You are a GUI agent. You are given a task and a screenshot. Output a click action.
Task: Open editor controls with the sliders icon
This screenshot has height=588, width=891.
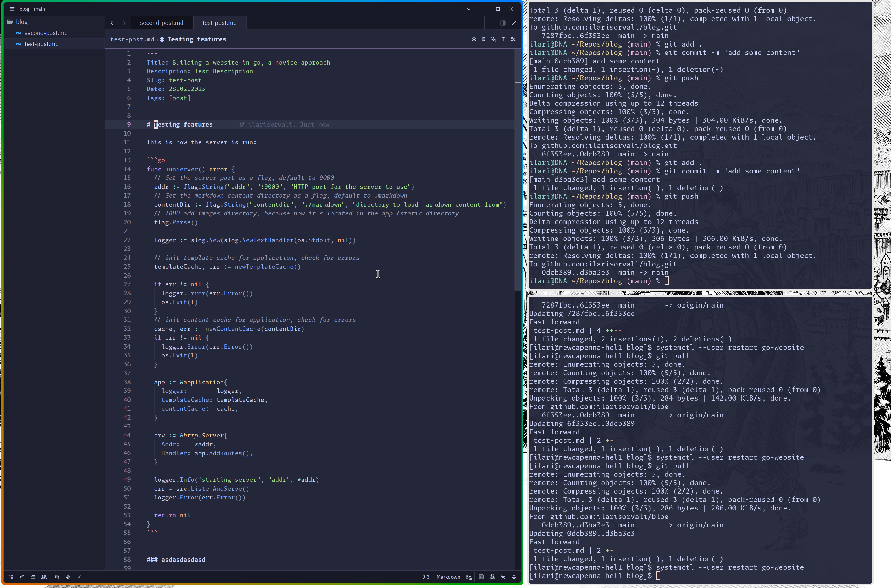click(x=513, y=39)
